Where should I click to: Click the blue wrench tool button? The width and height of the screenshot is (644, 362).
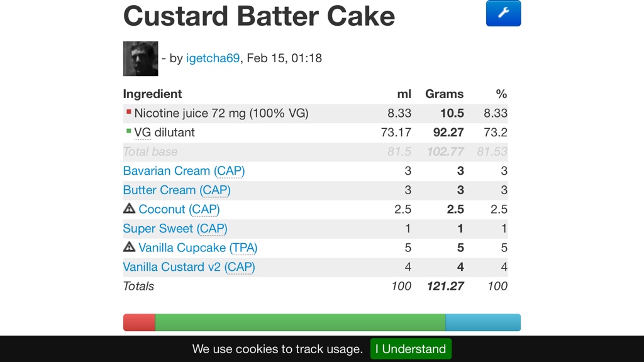(503, 13)
